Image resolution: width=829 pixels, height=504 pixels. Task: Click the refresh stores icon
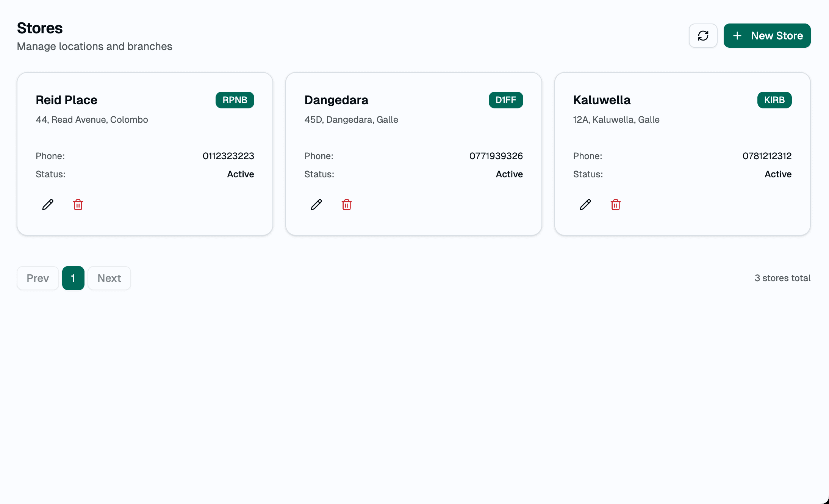[x=703, y=35]
